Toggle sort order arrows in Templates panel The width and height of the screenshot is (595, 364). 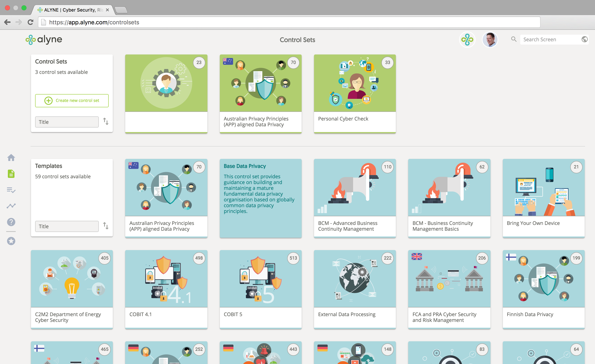[x=106, y=226]
